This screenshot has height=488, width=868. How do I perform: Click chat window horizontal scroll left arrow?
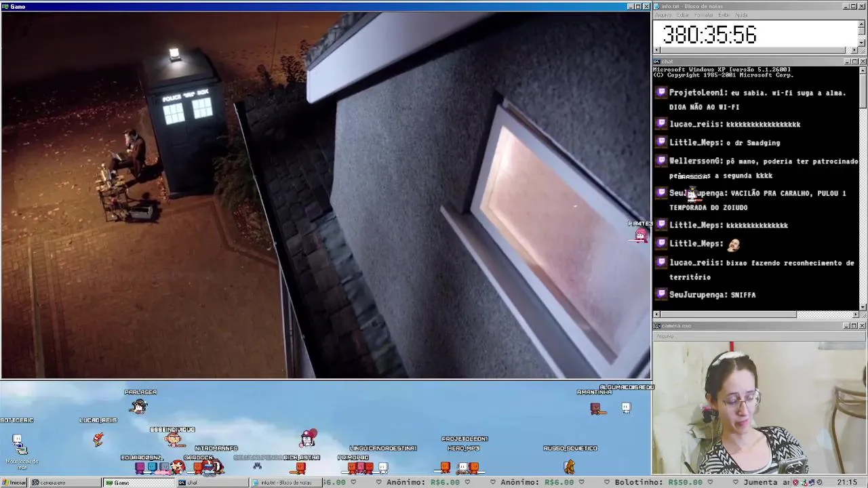click(x=656, y=314)
